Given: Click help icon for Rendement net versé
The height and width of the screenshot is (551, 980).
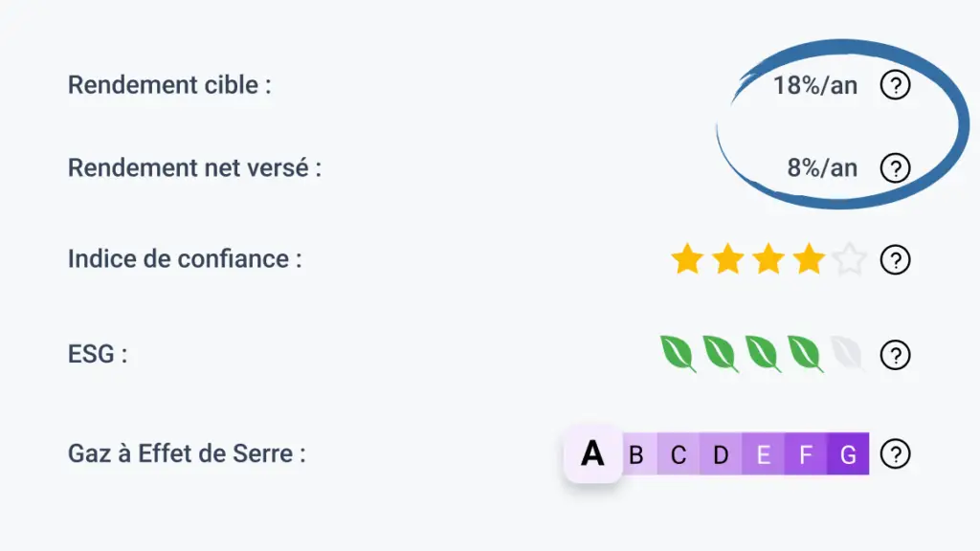Looking at the screenshot, I should click(x=895, y=168).
